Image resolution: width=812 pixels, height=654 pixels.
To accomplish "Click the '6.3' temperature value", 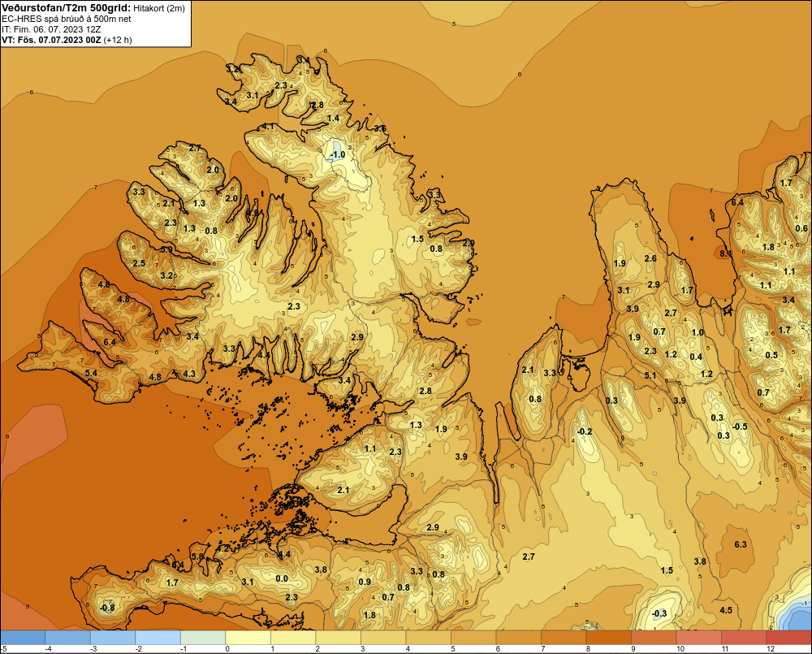I will click(x=741, y=544).
